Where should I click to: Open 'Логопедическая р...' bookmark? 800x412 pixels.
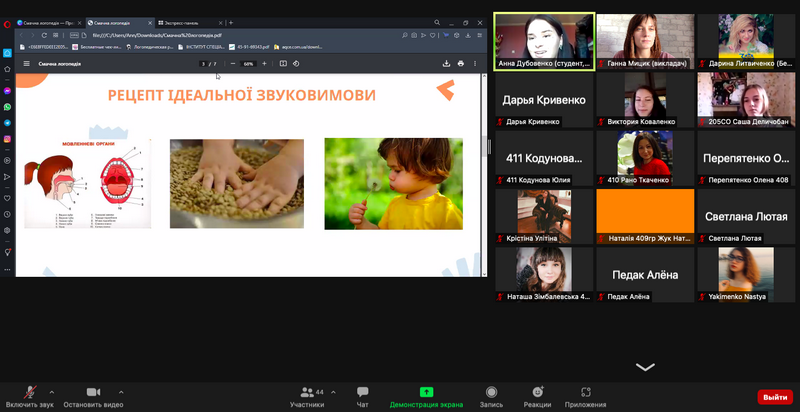coord(150,47)
